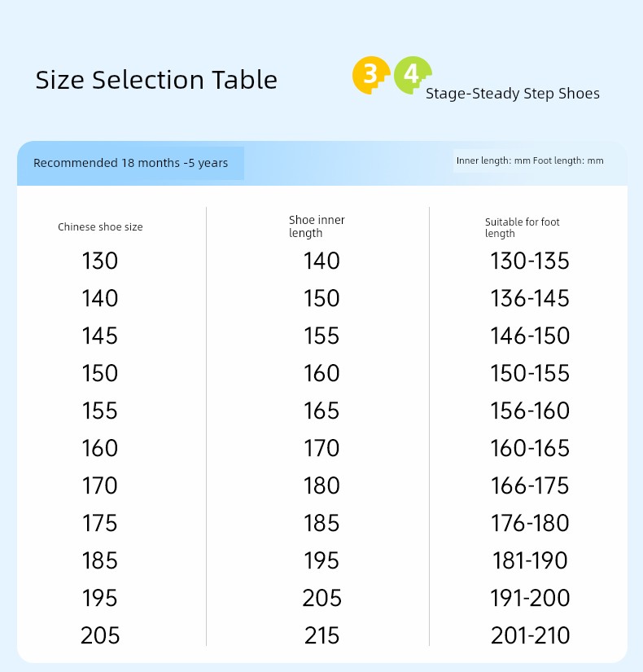
Task: Select the Suitable for foot length header
Action: click(x=523, y=227)
